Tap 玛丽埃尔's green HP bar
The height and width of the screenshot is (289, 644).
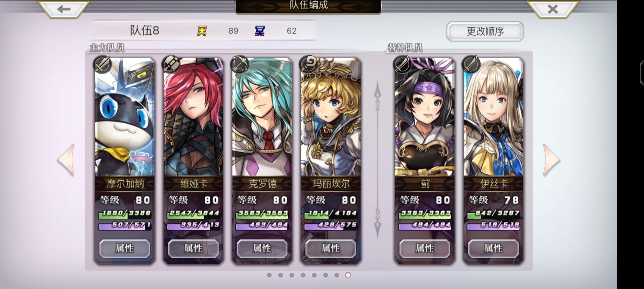pos(331,214)
